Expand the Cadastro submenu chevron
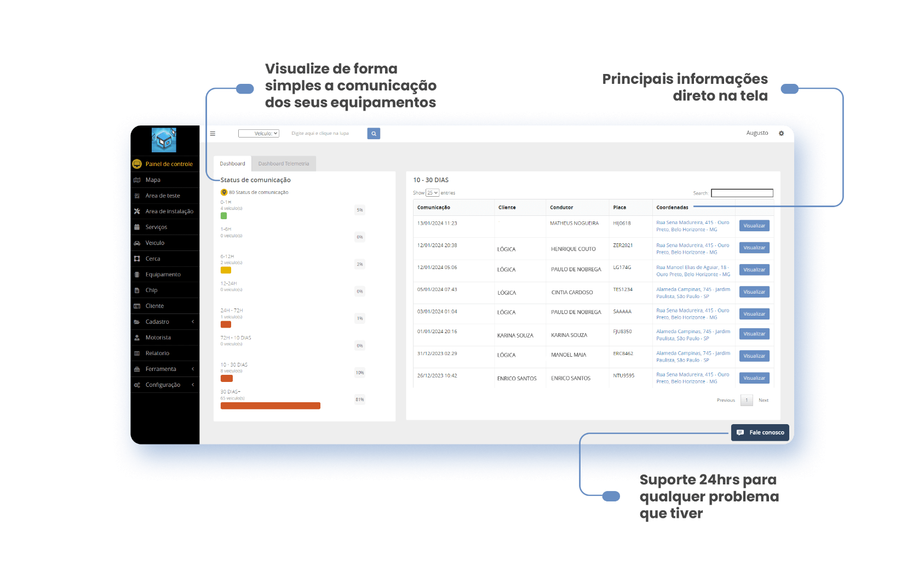Image resolution: width=924 pixels, height=571 pixels. click(193, 322)
